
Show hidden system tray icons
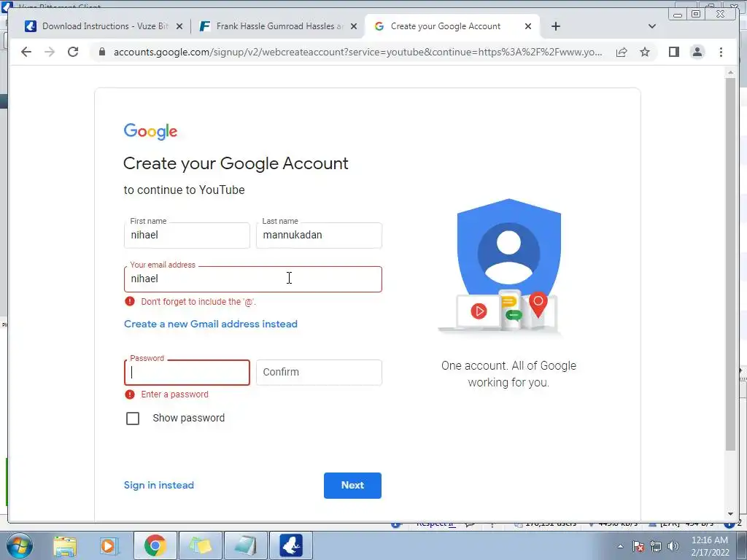coord(620,546)
